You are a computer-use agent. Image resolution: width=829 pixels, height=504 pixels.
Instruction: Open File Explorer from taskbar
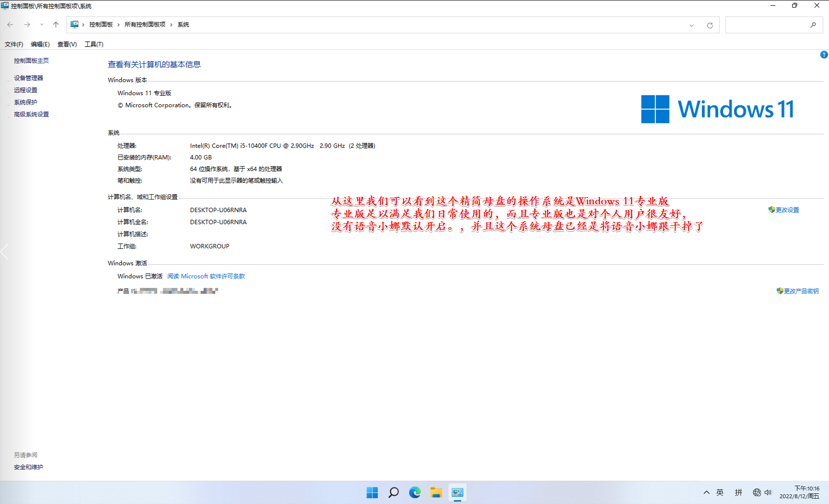pyautogui.click(x=436, y=493)
